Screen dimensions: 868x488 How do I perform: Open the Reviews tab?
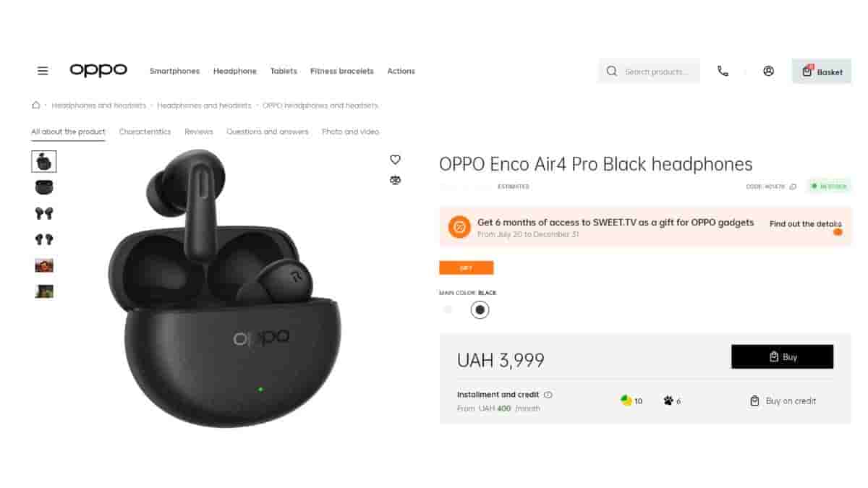199,132
